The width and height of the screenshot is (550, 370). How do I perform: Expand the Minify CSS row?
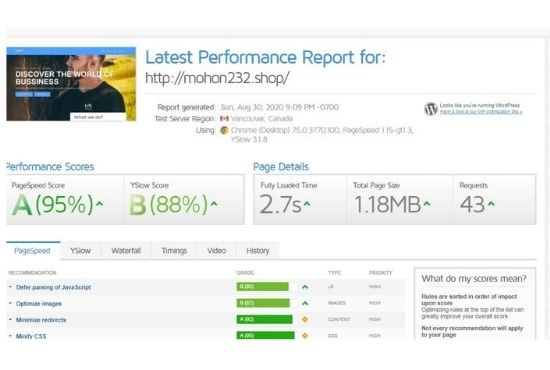pyautogui.click(x=10, y=336)
